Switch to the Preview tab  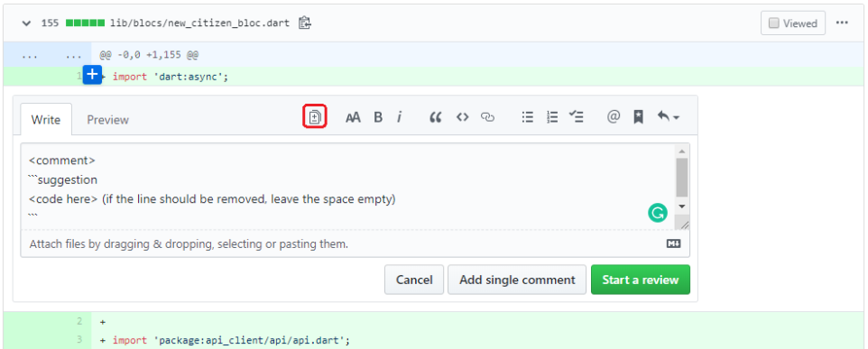point(108,119)
